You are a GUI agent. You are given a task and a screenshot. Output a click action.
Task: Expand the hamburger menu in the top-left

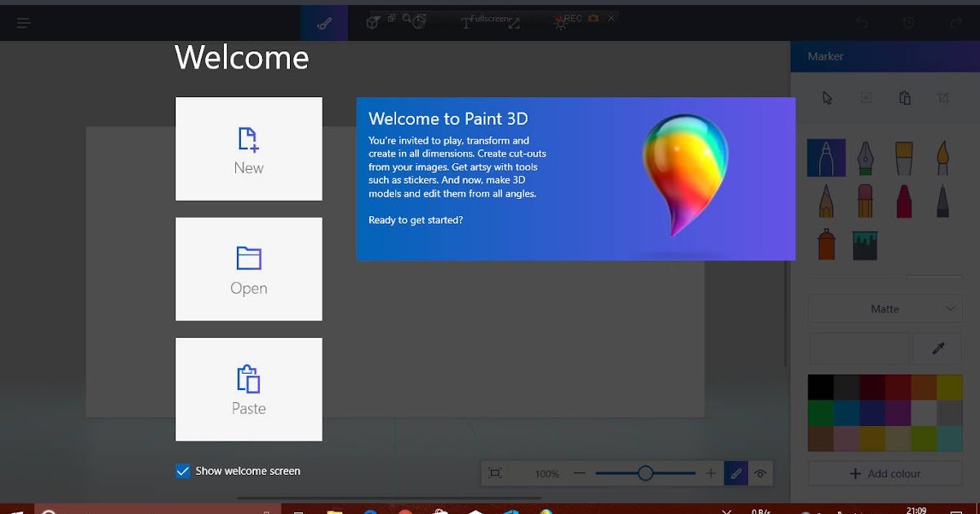23,22
